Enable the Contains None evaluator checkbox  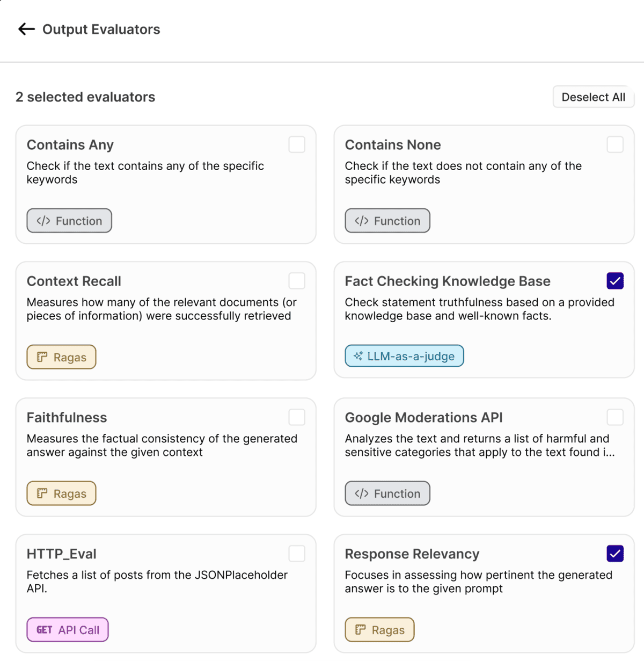pyautogui.click(x=615, y=144)
